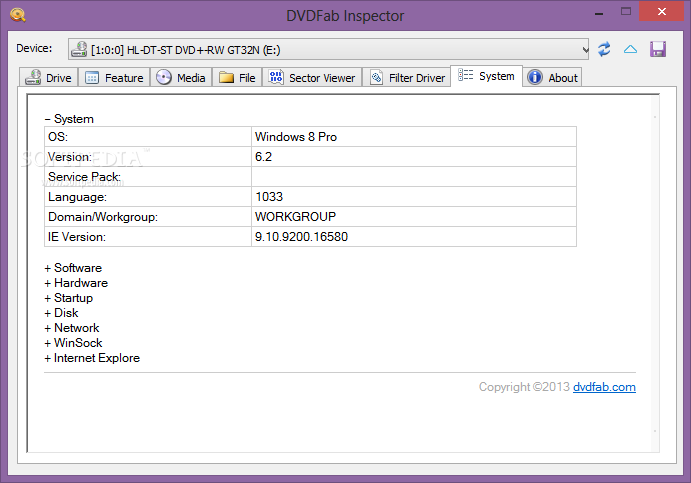Viewport: 691px width, 483px height.
Task: Minimize the DVDFab Inspector window
Action: click(599, 12)
